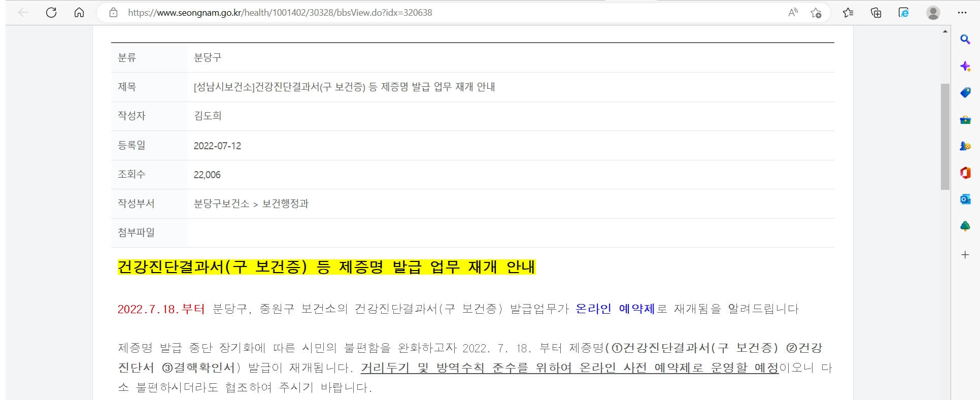Click the yellow highlighted notice heading
This screenshot has width=980, height=400.
[x=326, y=267]
